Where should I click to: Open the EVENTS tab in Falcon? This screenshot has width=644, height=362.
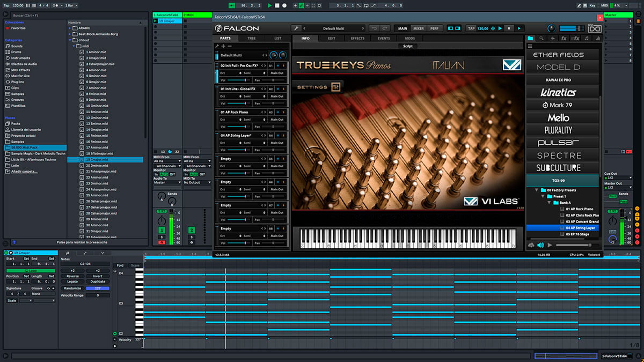tap(384, 39)
